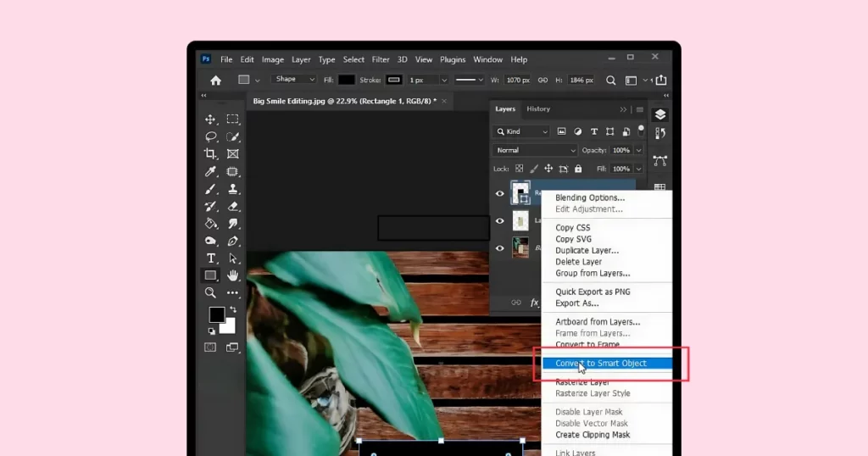The image size is (868, 456).
Task: Select the Path Selection arrow tool
Action: tap(232, 259)
